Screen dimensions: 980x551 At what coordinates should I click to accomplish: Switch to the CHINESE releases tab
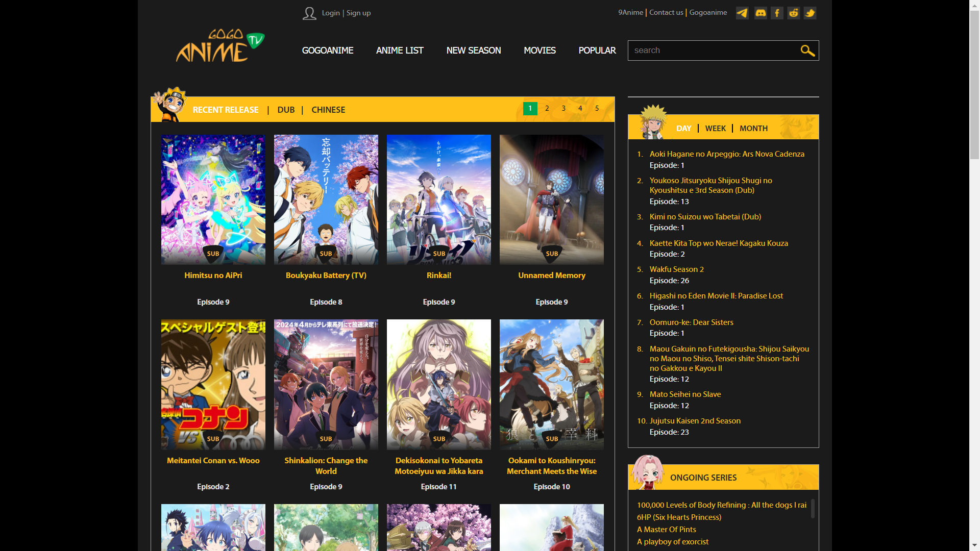328,109
